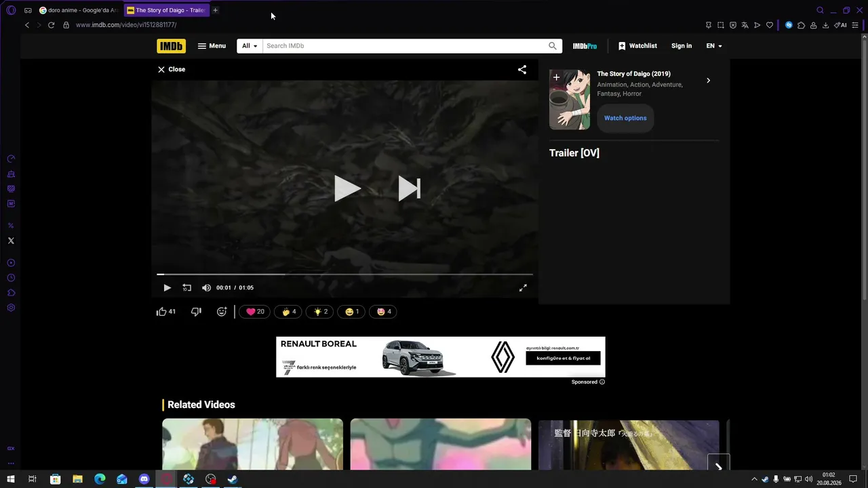Open the browser's tab search magnifier
The image size is (868, 488).
[820, 10]
